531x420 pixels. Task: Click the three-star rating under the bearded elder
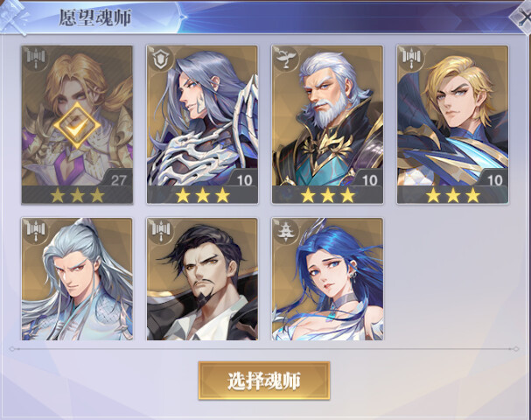pyautogui.click(x=327, y=195)
